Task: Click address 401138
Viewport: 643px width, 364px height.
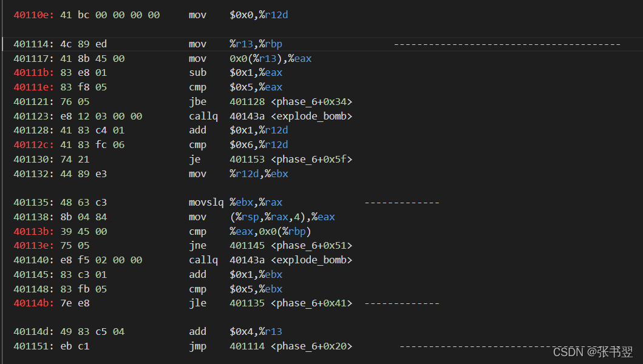Action: click(33, 217)
